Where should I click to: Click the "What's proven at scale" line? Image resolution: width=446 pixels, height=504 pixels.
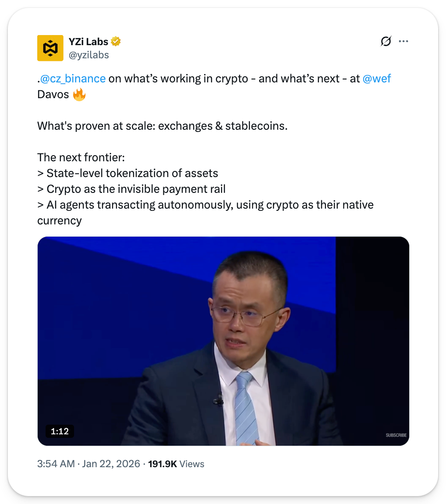162,126
